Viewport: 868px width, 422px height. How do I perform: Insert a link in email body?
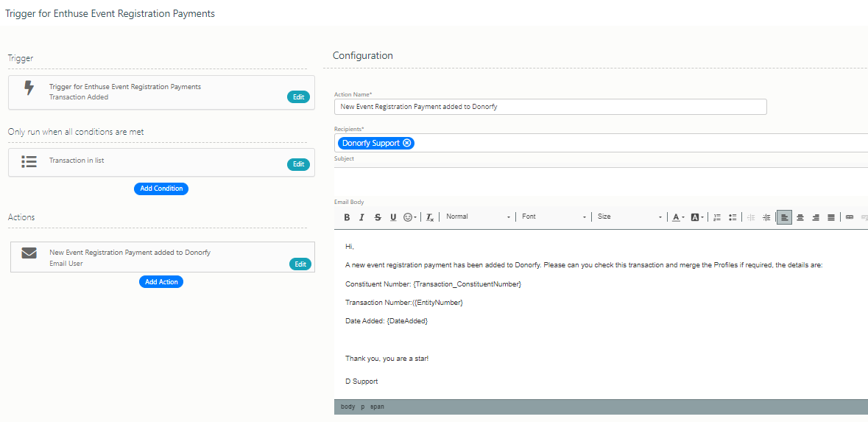click(x=849, y=217)
